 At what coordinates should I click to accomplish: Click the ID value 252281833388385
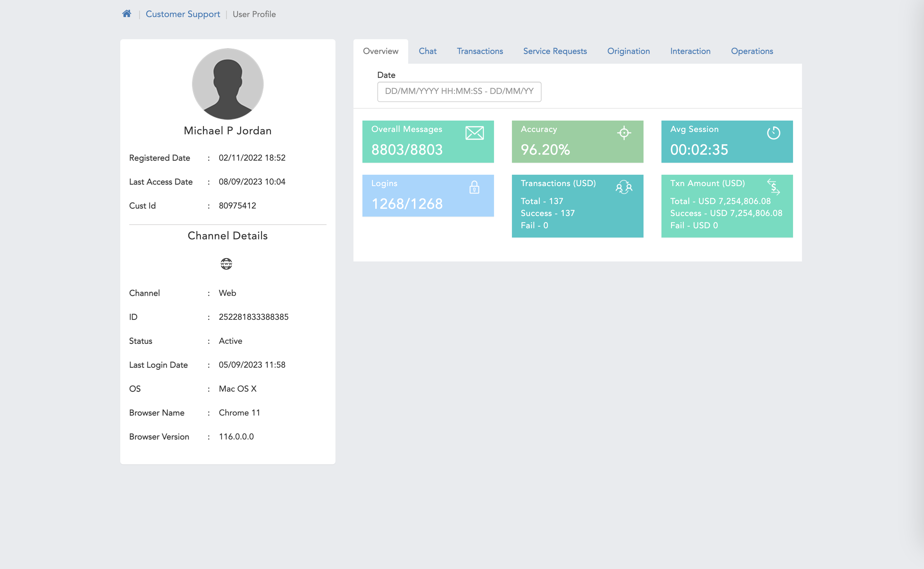tap(254, 317)
